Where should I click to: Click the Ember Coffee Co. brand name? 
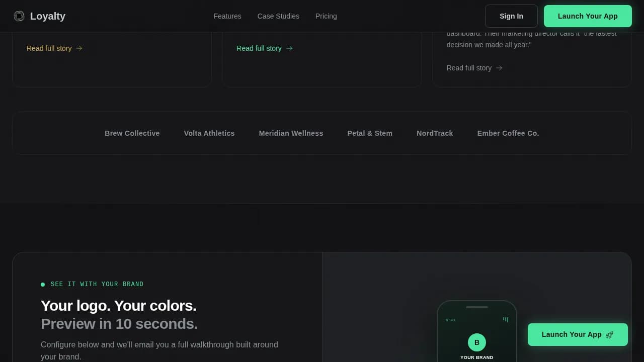(x=508, y=133)
